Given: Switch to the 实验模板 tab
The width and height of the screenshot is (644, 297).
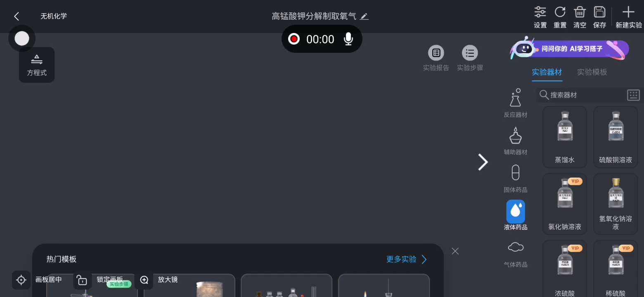Looking at the screenshot, I should [592, 72].
